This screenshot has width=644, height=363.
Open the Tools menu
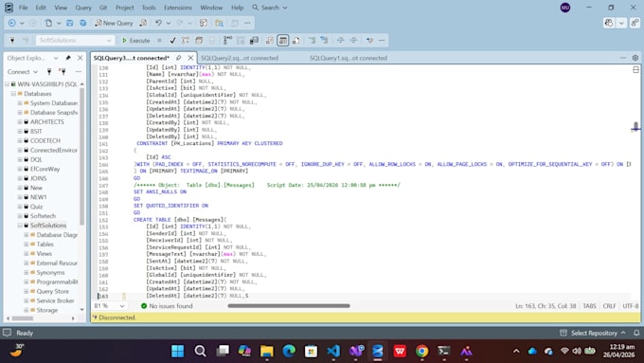click(149, 8)
